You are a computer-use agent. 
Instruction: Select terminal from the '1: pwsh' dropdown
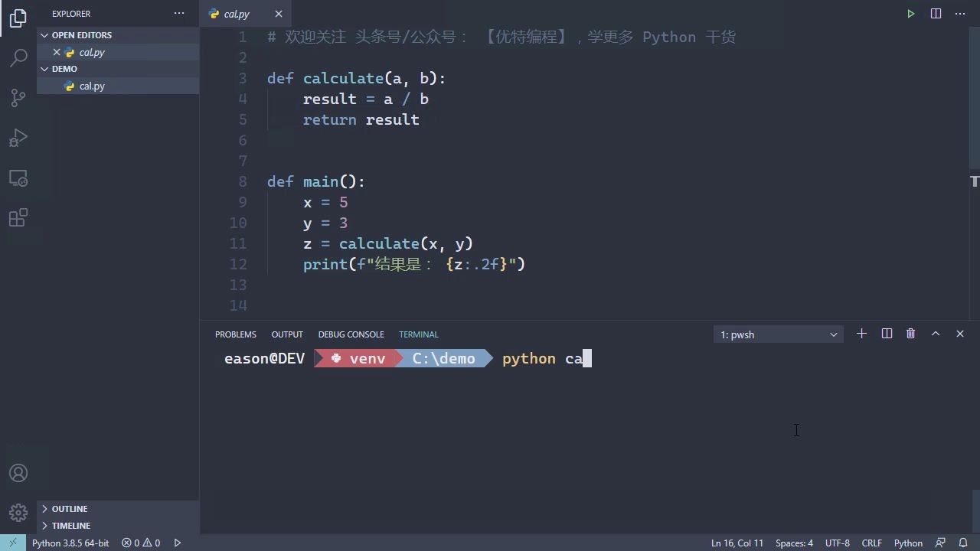coord(779,334)
